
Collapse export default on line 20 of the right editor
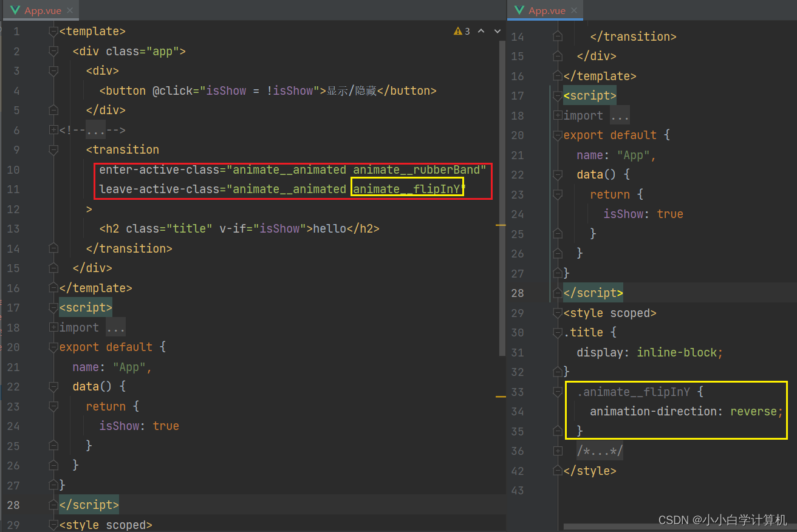558,135
